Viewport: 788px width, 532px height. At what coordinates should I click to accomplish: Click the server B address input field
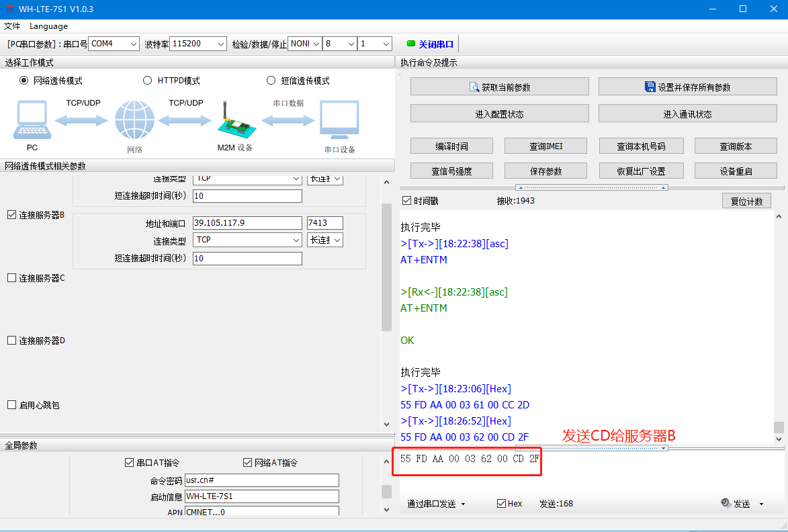pyautogui.click(x=247, y=223)
